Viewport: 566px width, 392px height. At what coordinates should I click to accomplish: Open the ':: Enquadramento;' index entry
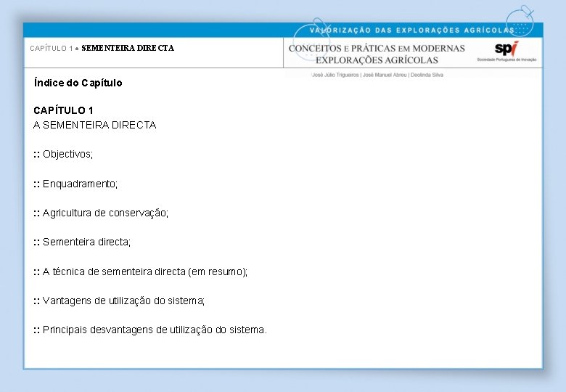tap(75, 184)
